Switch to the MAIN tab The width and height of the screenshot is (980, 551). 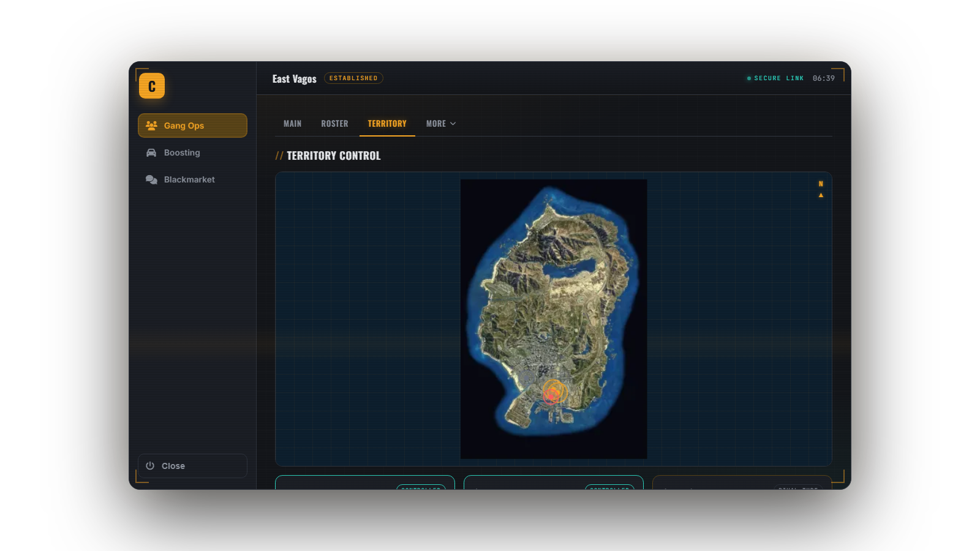(292, 124)
